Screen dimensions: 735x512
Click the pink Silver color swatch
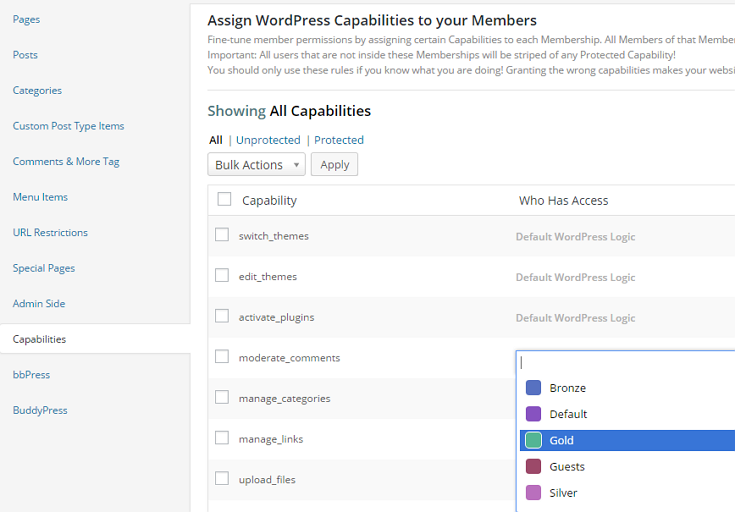533,493
